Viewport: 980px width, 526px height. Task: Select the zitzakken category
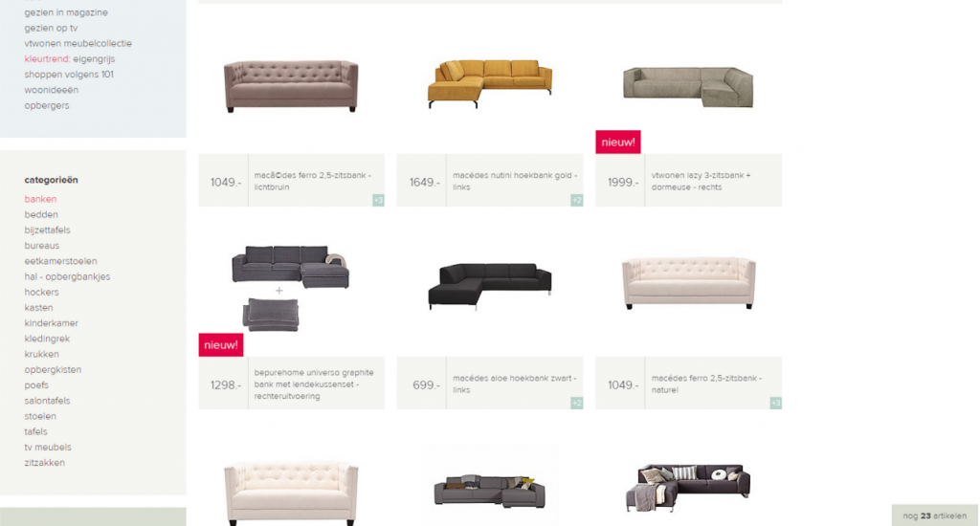click(44, 463)
